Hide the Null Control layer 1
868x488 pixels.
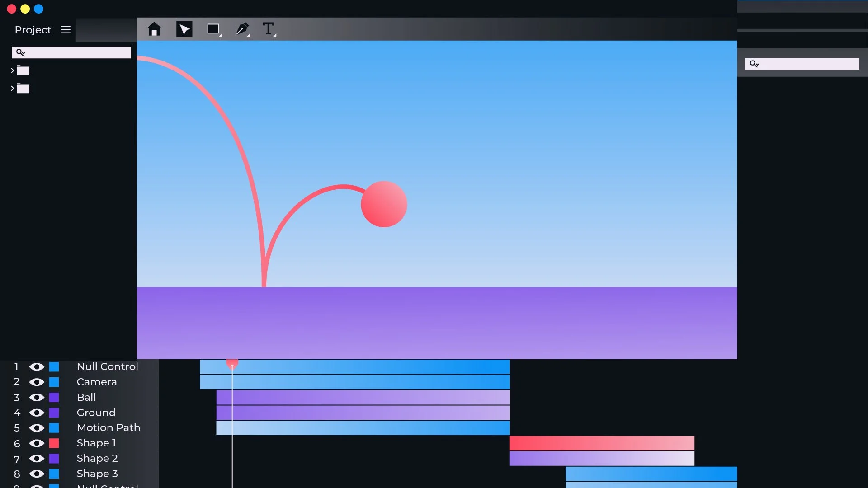37,367
